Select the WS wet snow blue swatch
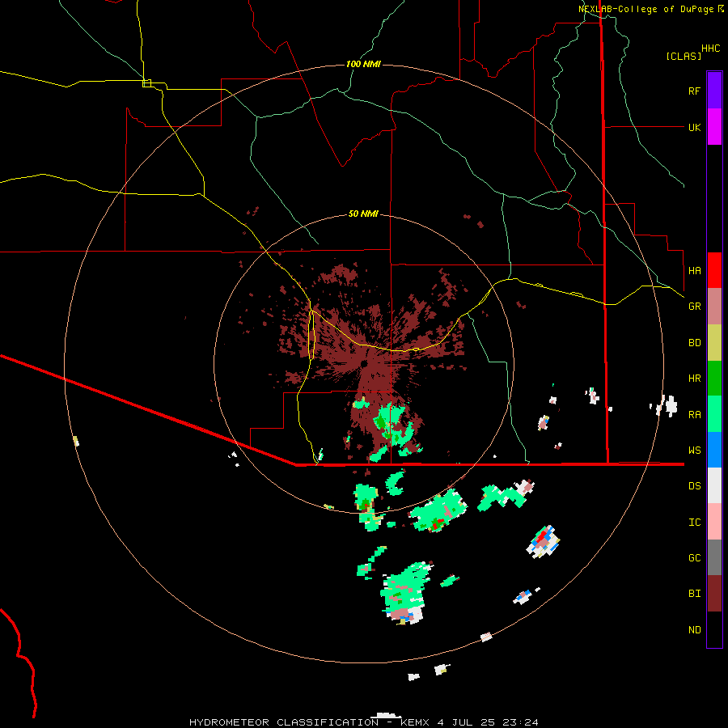 tap(714, 450)
